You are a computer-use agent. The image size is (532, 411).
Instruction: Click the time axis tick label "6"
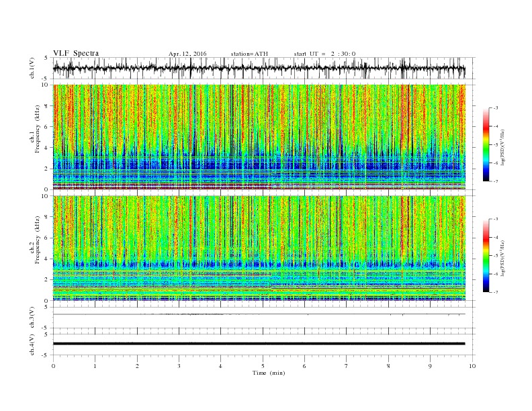(x=304, y=366)
